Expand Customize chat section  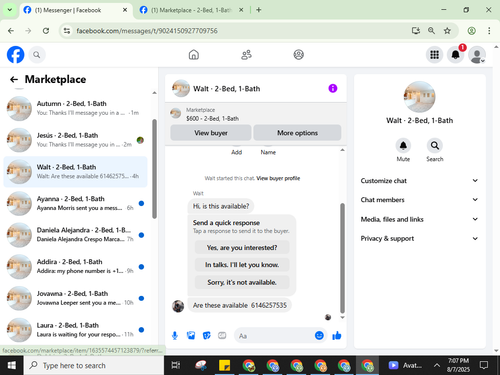(419, 181)
